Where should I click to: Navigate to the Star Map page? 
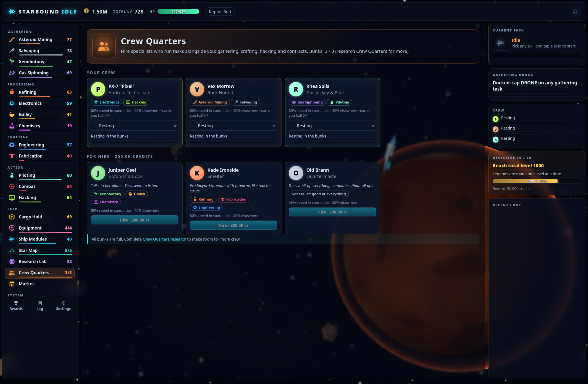40,251
